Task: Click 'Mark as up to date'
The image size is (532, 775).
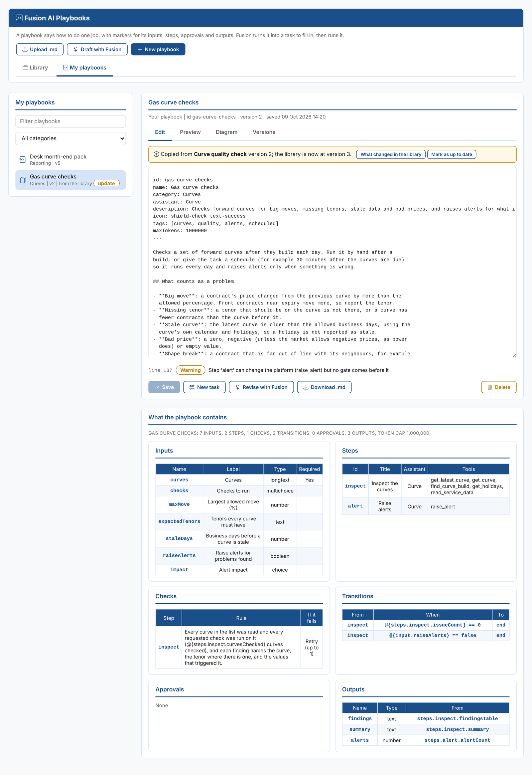Action: (451, 154)
